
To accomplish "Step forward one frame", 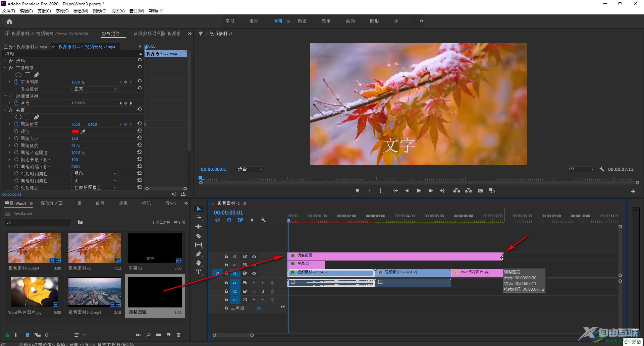I will [x=431, y=191].
